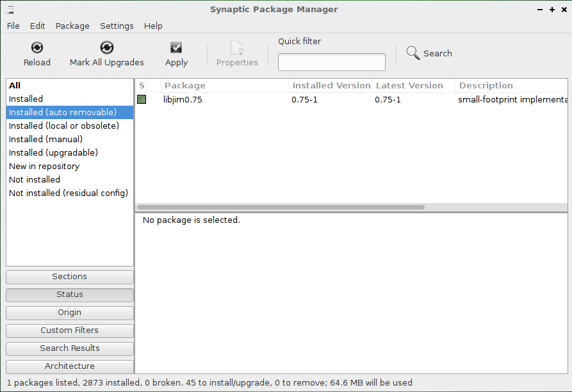
Task: Open the File menu
Action: pos(13,26)
